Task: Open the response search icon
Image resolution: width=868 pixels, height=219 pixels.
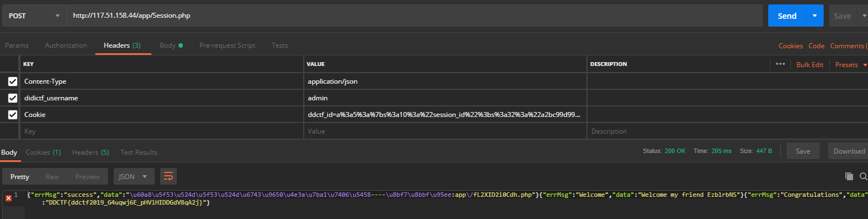Action: 863,176
